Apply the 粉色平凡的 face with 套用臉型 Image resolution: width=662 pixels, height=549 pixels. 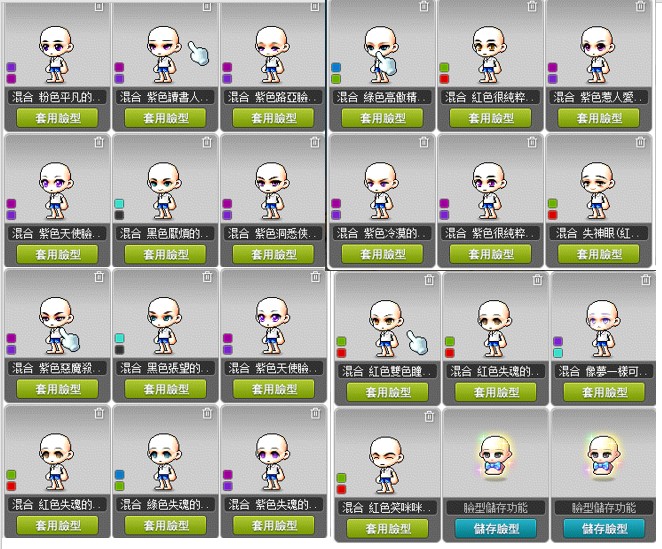coord(57,118)
